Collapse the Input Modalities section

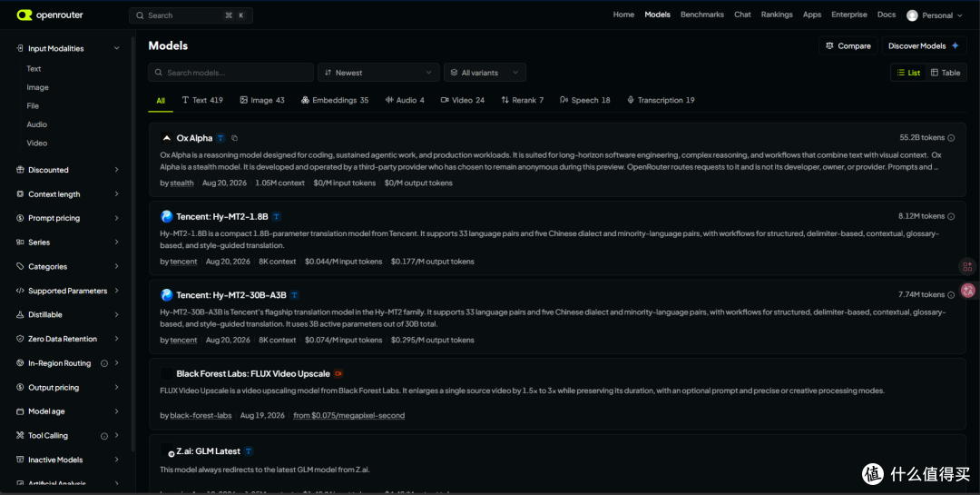pos(68,49)
